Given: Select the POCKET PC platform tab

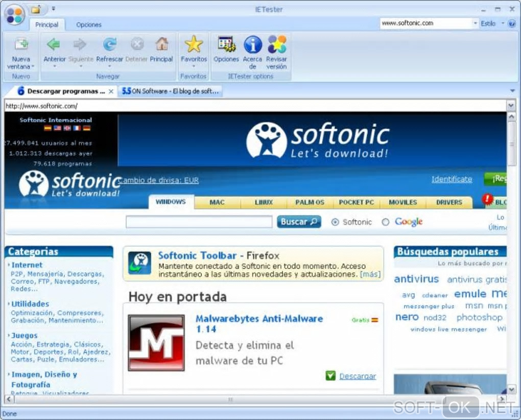Looking at the screenshot, I should tap(356, 202).
